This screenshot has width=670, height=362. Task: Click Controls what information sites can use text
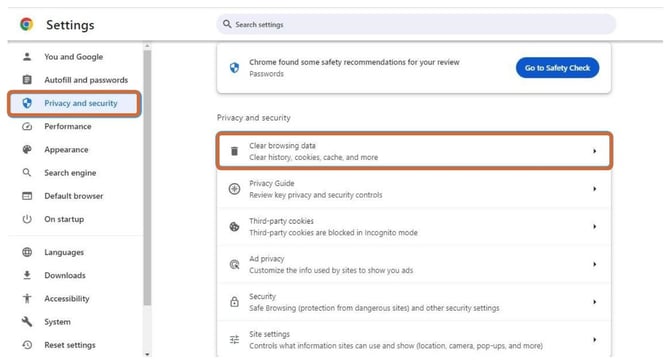pyautogui.click(x=396, y=345)
